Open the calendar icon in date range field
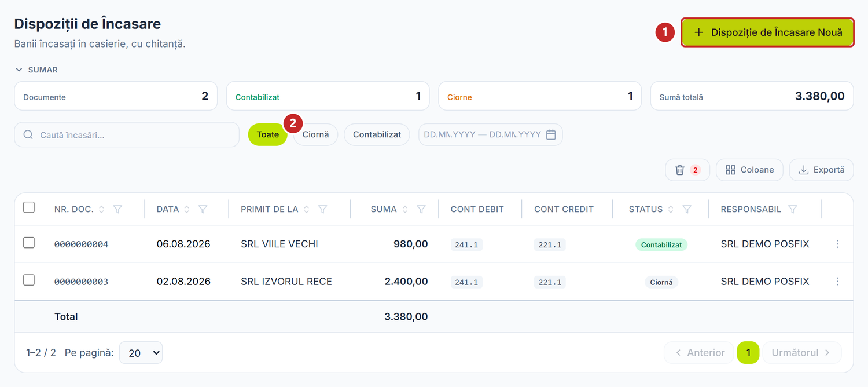Screen dimensions: 868x387 coord(551,134)
